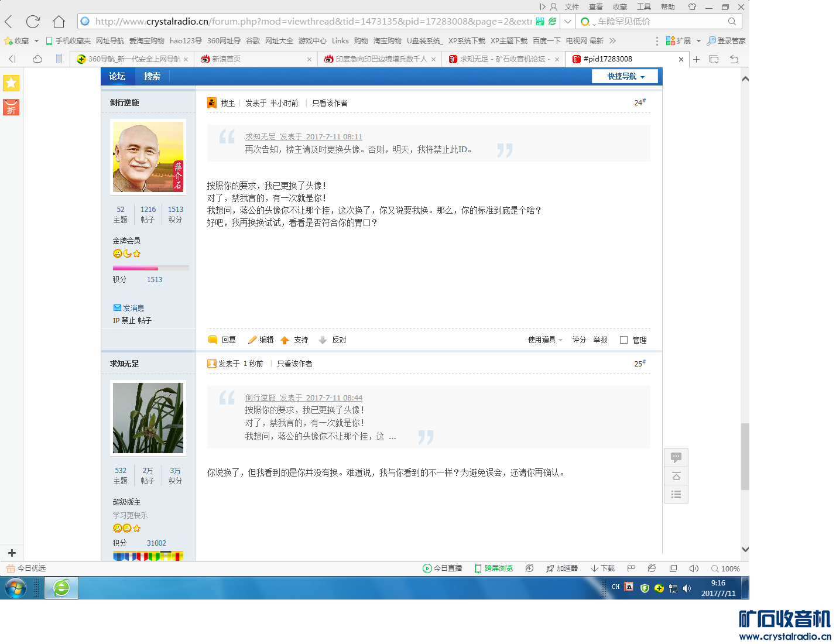This screenshot has width=836, height=644.
Task: Click the 评分 link on post 24
Action: [579, 340]
